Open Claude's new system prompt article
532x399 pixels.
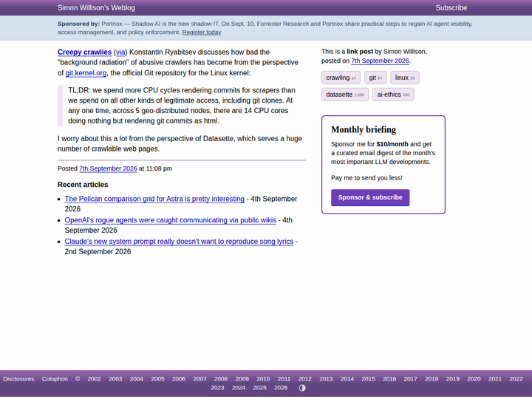[179, 242]
